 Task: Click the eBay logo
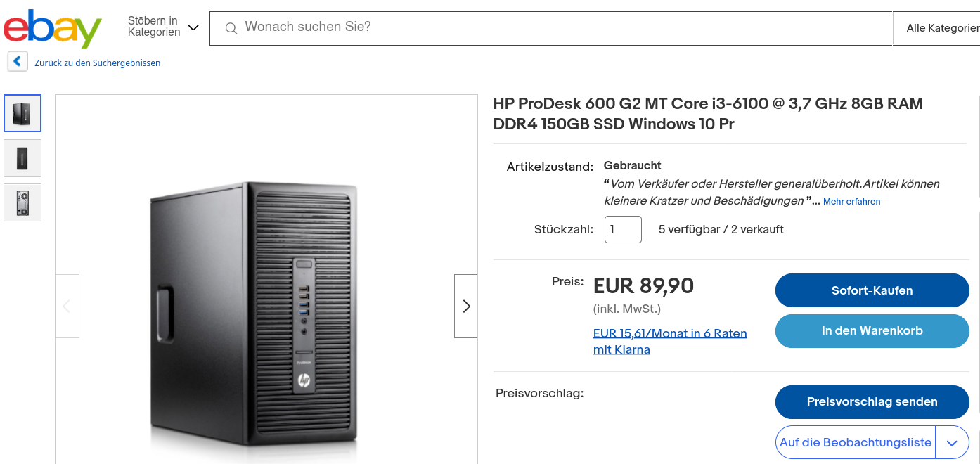click(53, 28)
